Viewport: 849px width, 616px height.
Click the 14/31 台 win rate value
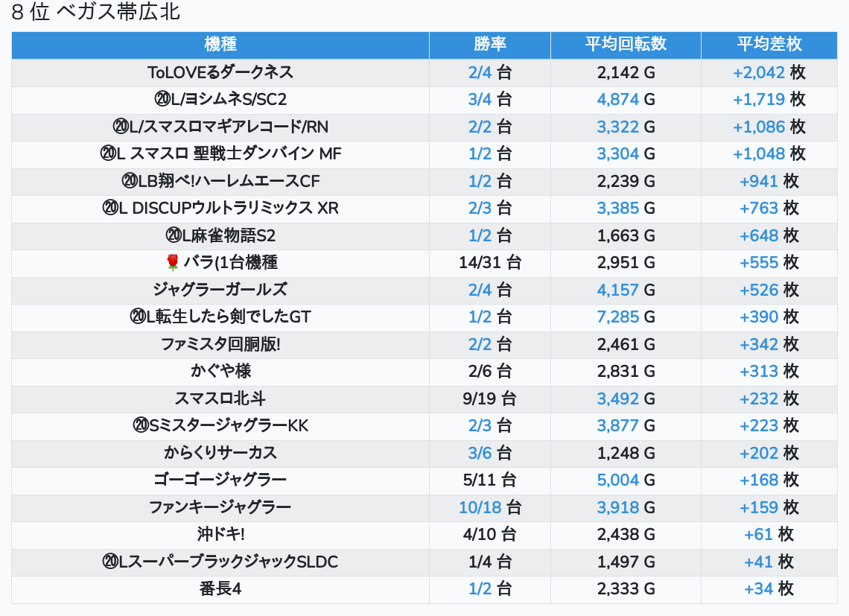490,263
